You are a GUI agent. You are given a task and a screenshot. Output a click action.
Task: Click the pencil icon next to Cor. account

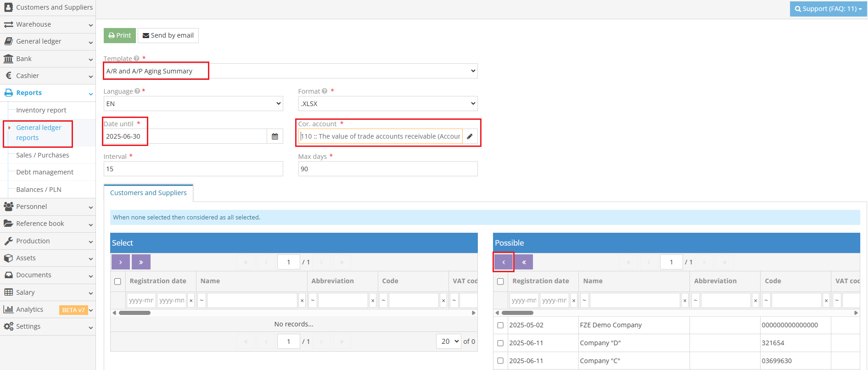pyautogui.click(x=470, y=136)
